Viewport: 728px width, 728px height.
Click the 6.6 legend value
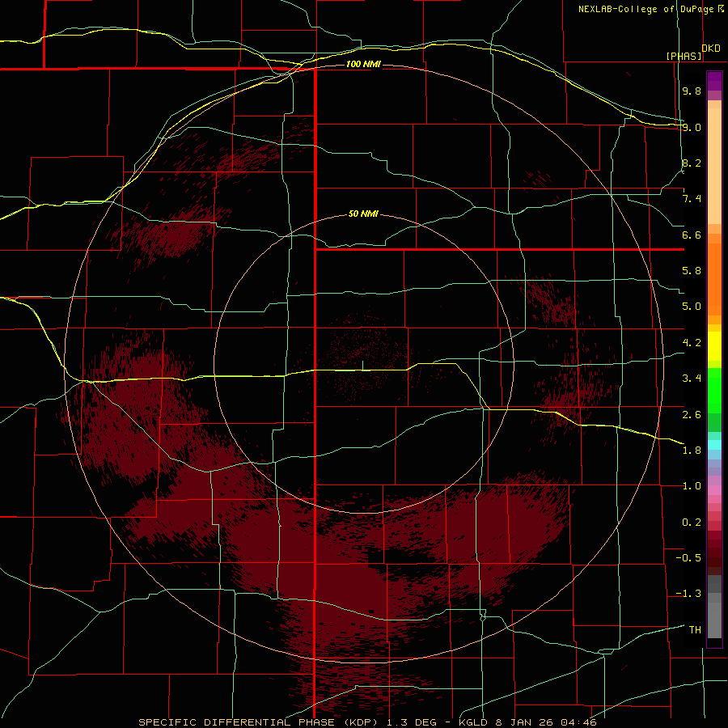click(x=692, y=235)
